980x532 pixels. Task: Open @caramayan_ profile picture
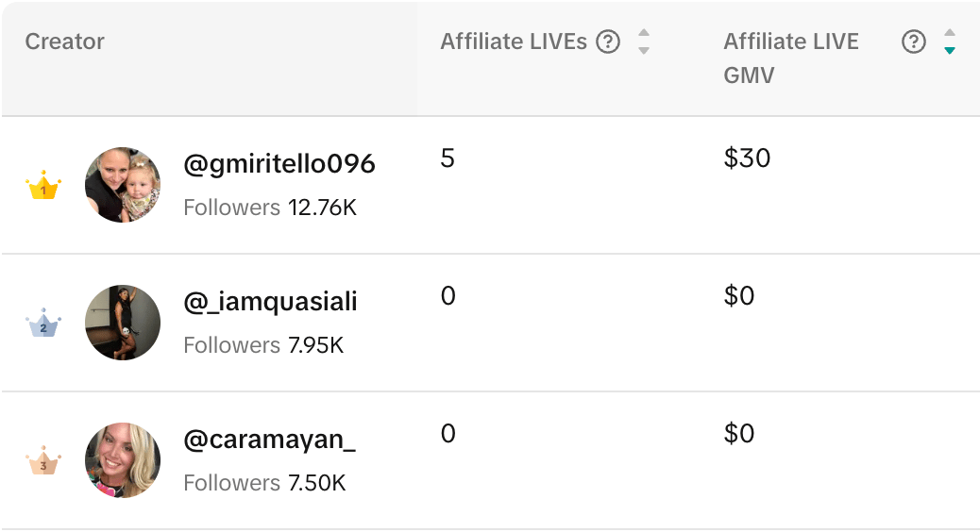(x=123, y=461)
